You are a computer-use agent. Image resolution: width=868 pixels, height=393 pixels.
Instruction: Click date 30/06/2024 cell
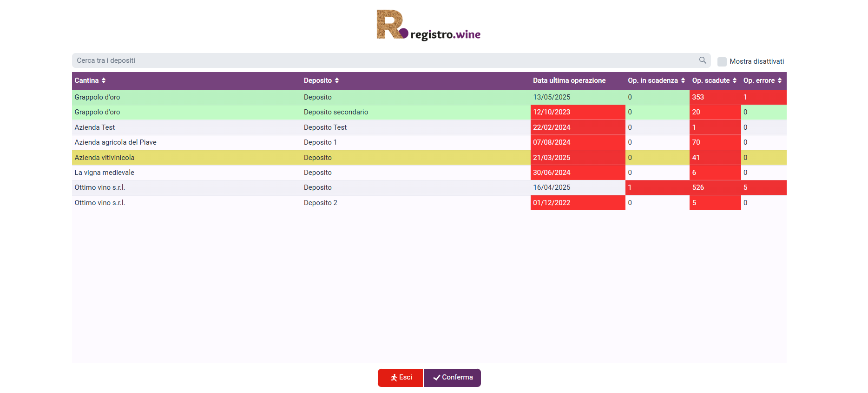point(578,173)
